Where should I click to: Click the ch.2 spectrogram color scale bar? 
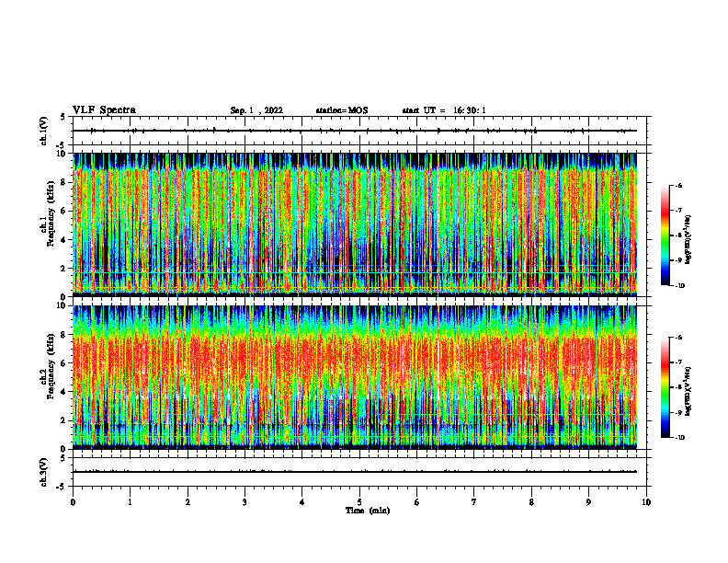pos(665,387)
